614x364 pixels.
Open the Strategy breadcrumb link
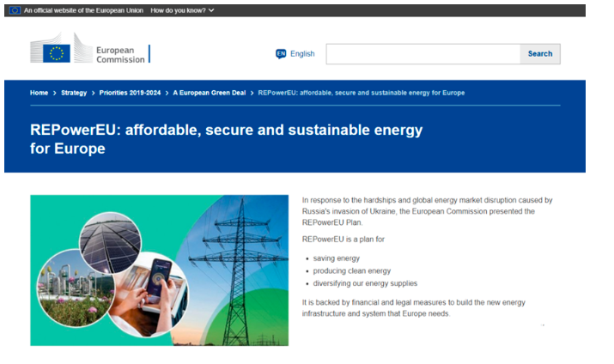point(74,93)
